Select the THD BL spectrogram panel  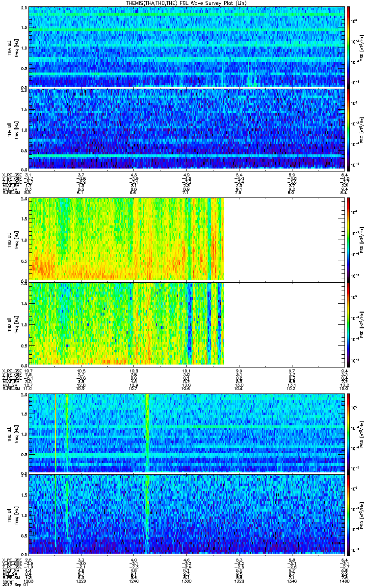point(186,240)
